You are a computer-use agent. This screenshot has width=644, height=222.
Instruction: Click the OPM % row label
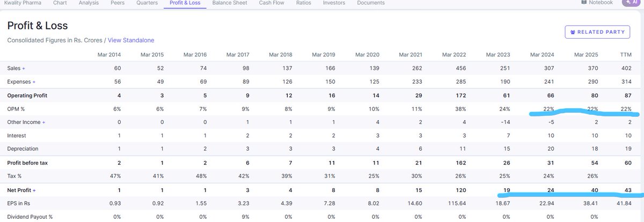point(17,109)
